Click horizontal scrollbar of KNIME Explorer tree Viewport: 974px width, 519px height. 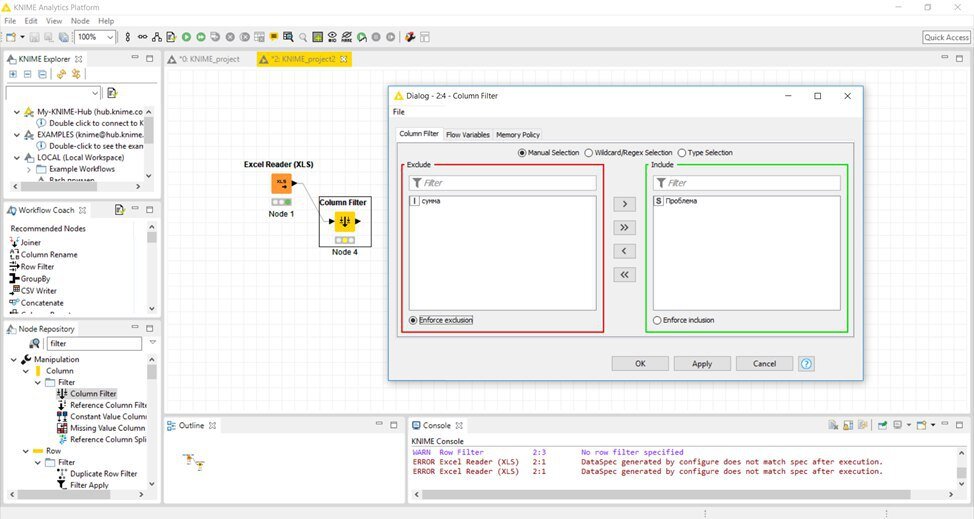(x=59, y=186)
